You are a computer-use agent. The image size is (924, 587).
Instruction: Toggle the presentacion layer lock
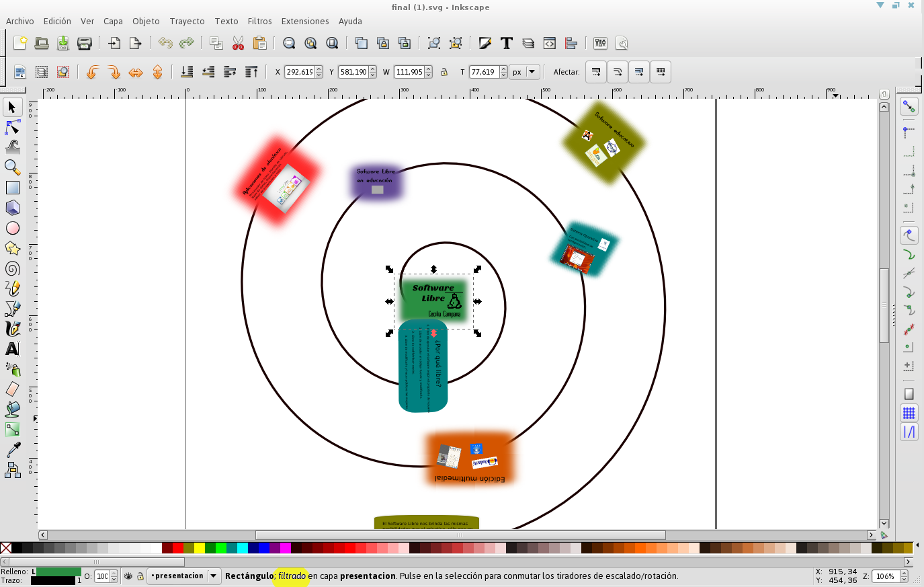point(140,576)
